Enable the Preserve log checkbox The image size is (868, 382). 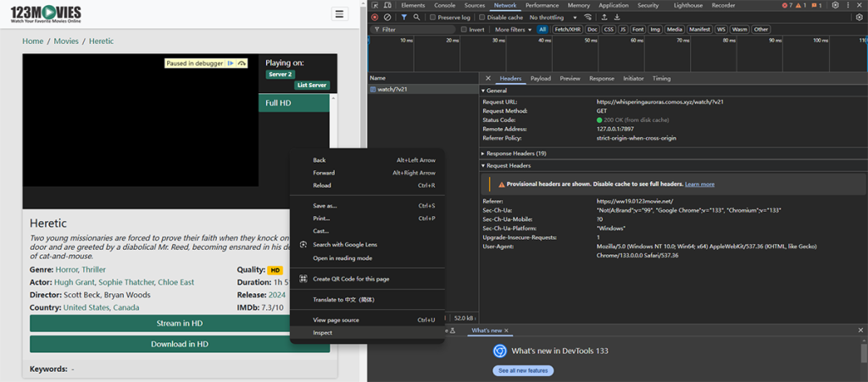433,17
